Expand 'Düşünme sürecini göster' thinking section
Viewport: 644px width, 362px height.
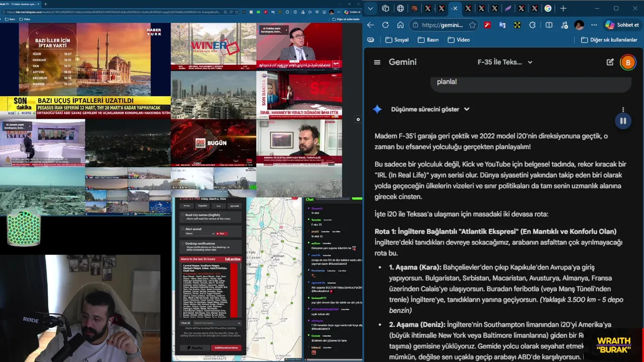coord(430,109)
